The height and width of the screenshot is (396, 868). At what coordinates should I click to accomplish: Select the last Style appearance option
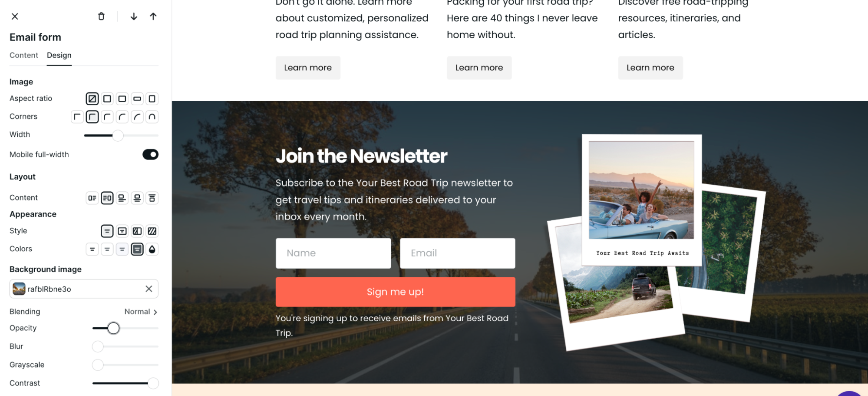(152, 231)
